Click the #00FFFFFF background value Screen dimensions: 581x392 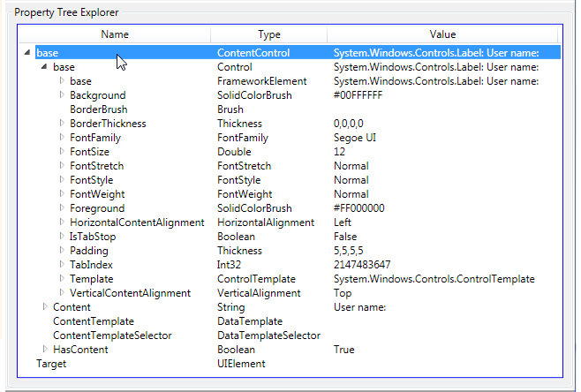coord(358,95)
